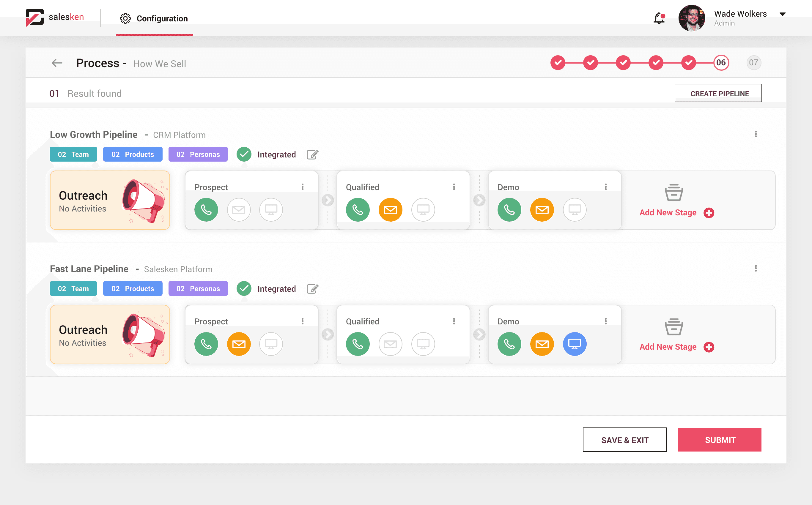Click the CREATE PIPELINE button
This screenshot has height=505, width=812.
(x=718, y=93)
